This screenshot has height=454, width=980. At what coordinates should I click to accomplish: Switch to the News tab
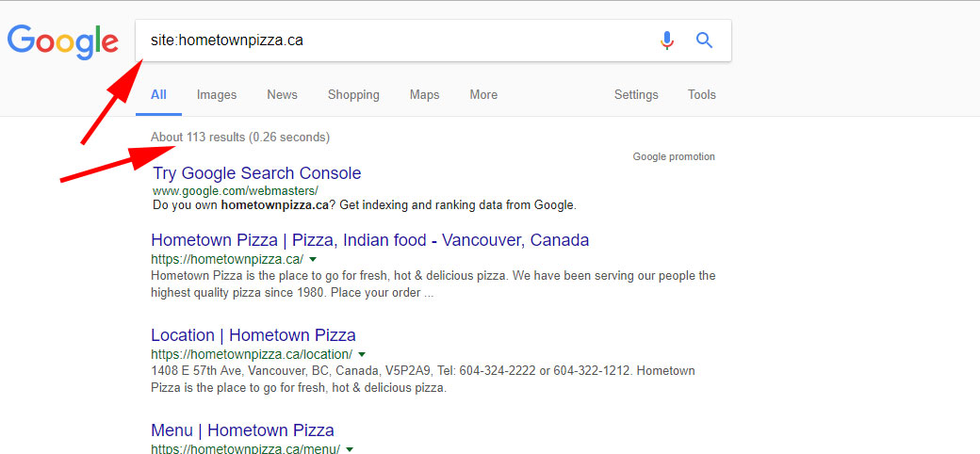click(283, 95)
